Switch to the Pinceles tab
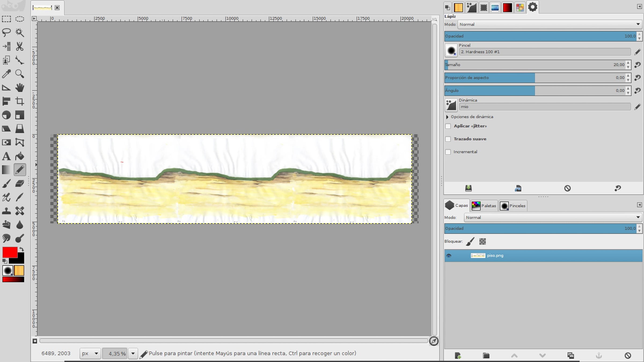 pos(513,206)
